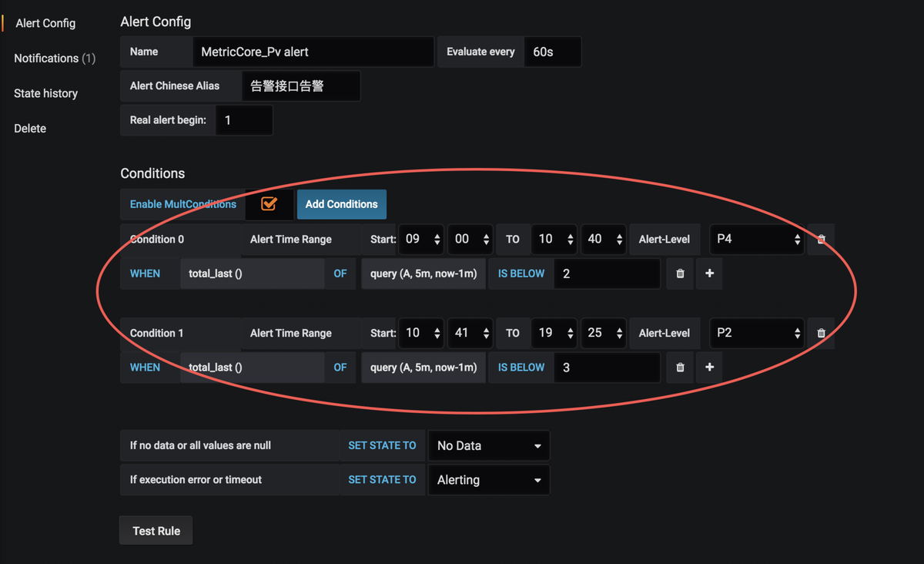
Task: Expand the No Data state dropdown
Action: pyautogui.click(x=489, y=445)
